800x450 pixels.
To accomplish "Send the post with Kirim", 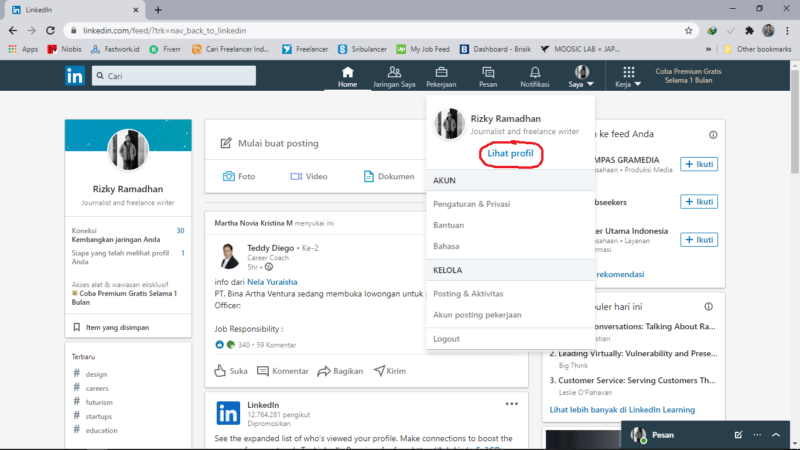I will point(390,371).
